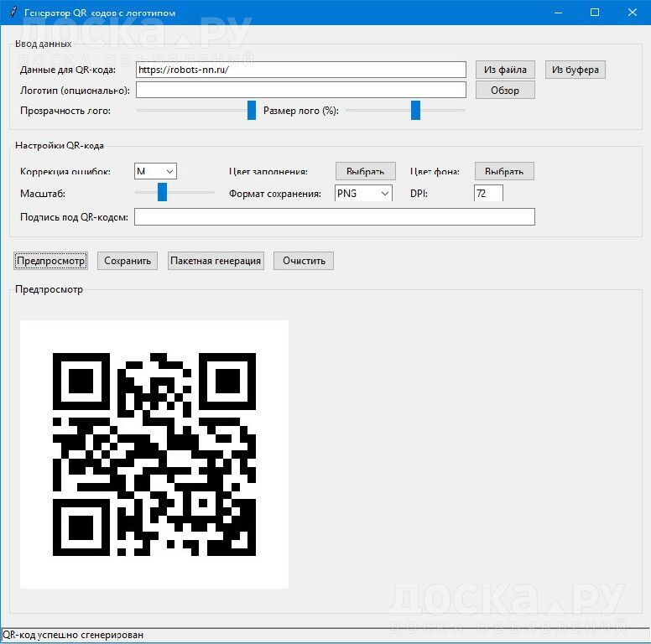Viewport: 651px width, 644px height.
Task: Click the 'Из буфера' button
Action: coord(575,70)
